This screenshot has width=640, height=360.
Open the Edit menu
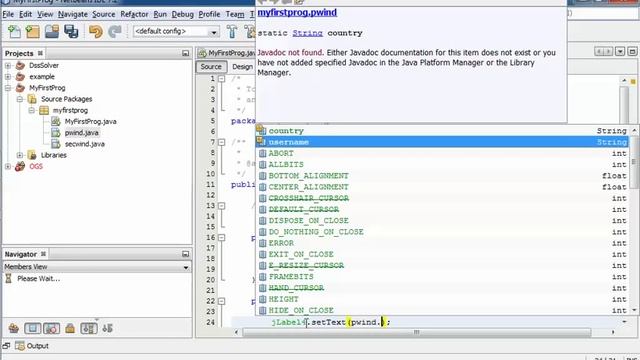coord(25,14)
